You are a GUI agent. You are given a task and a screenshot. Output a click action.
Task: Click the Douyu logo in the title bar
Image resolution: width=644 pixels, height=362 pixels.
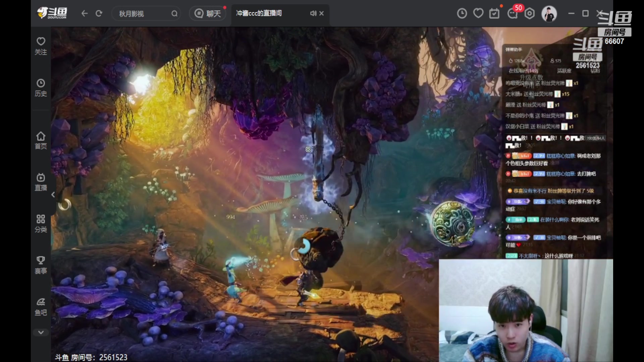pos(52,13)
